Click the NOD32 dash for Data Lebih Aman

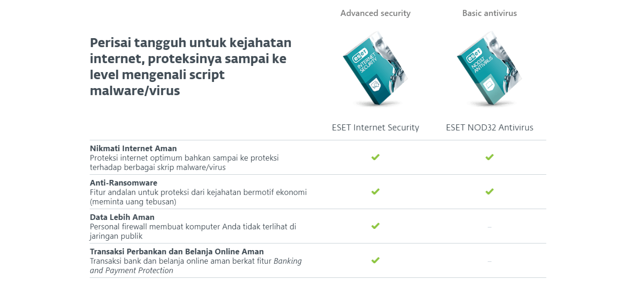[489, 227]
